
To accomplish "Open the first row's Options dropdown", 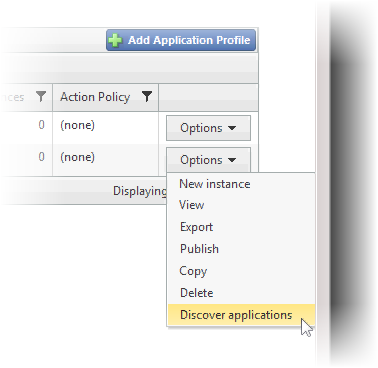I will coord(208,128).
